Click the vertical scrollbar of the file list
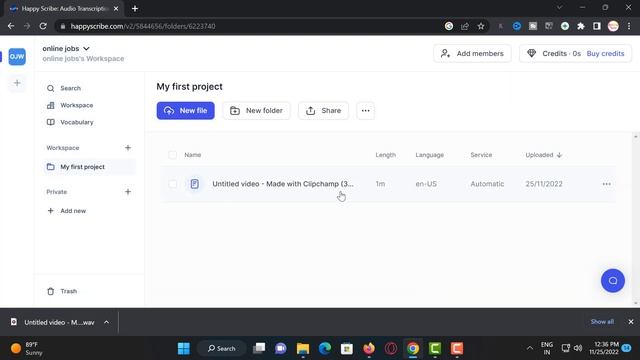The image size is (640, 360). (x=636, y=219)
